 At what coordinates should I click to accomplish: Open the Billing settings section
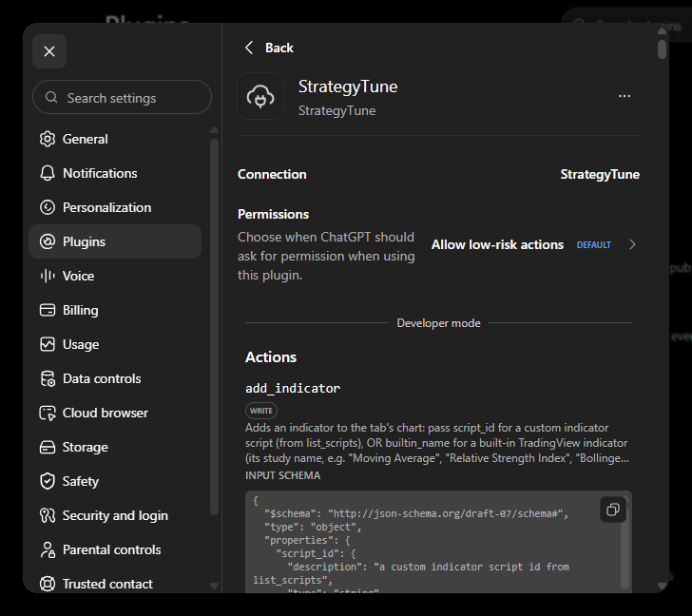point(115,310)
